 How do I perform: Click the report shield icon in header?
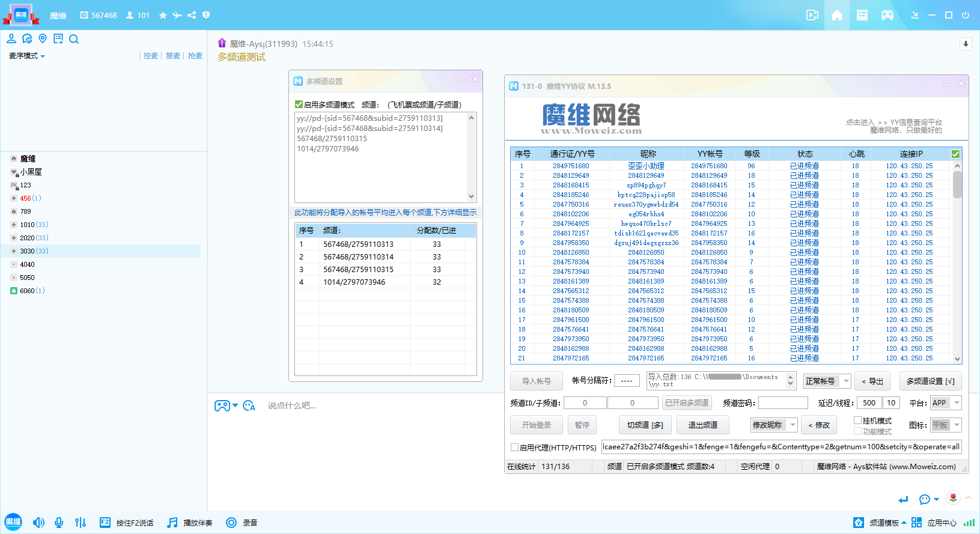coord(206,15)
